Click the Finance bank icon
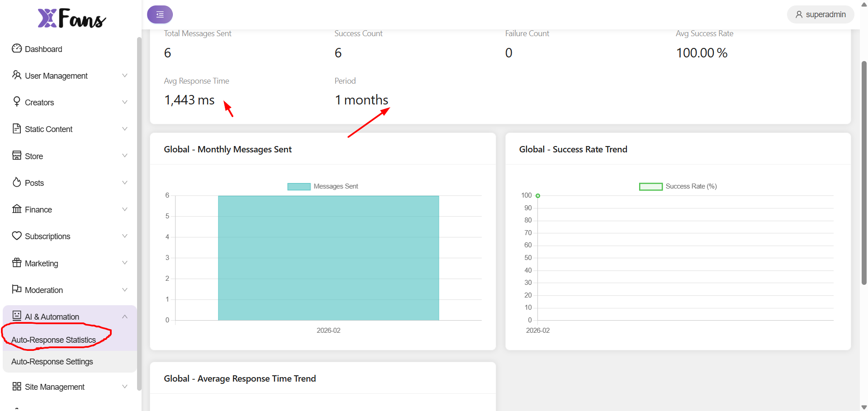The image size is (868, 411). (x=17, y=209)
